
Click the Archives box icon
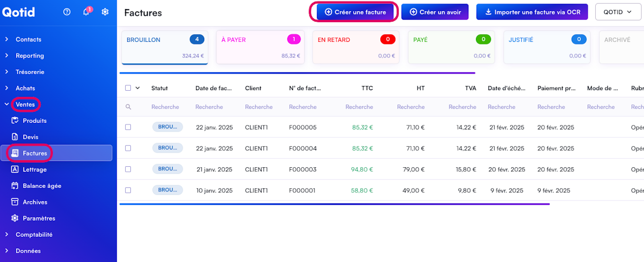[14, 202]
